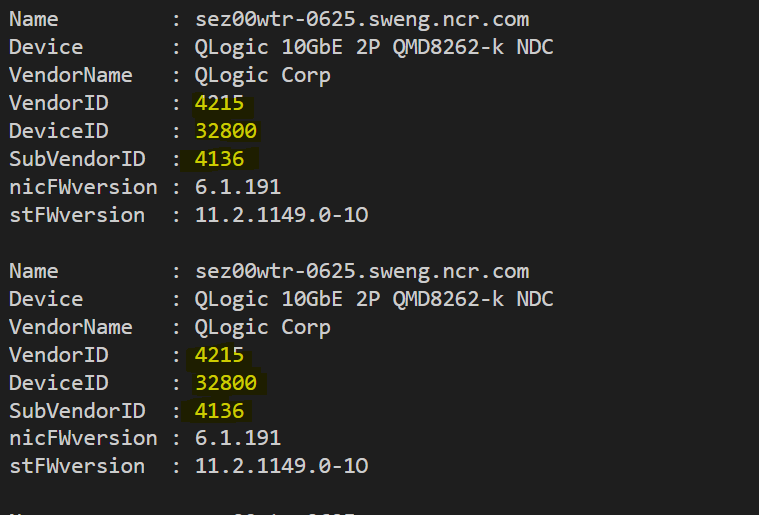759x515 pixels.
Task: Click the nicFWversion label in the second record
Action: pyautogui.click(x=83, y=439)
